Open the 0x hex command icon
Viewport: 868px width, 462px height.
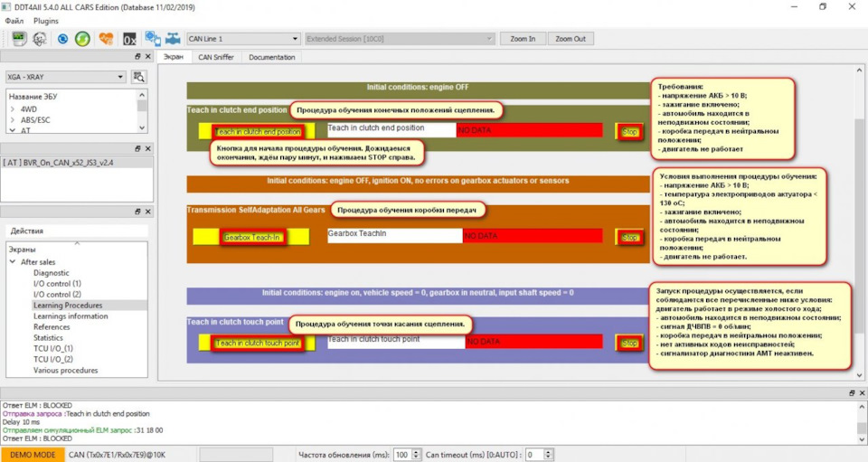tap(129, 39)
